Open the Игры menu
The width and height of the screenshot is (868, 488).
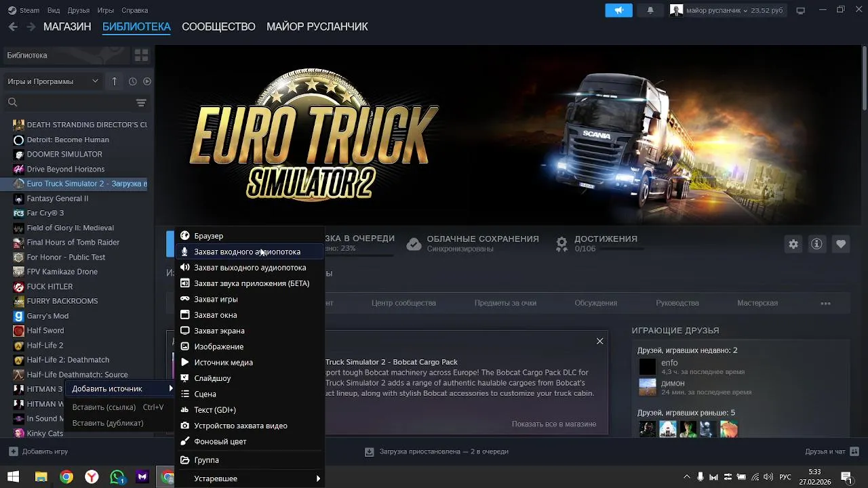pyautogui.click(x=106, y=10)
